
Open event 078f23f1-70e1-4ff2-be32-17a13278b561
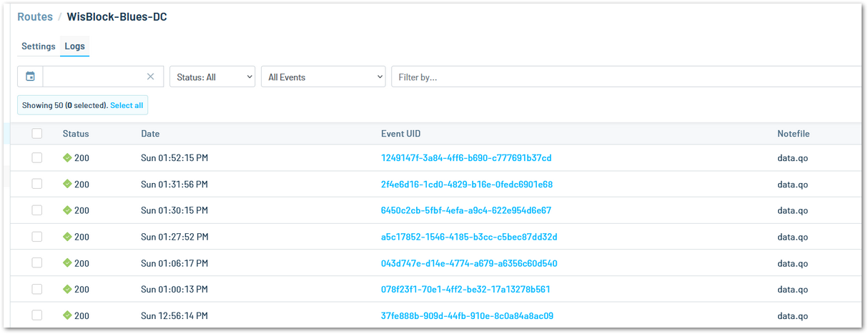pyautogui.click(x=465, y=289)
